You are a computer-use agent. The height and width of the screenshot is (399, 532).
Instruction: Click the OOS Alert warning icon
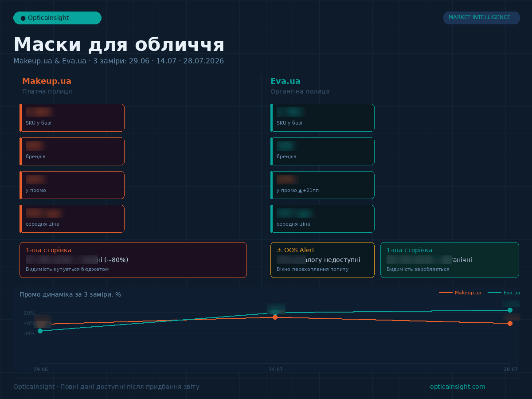coord(279,250)
